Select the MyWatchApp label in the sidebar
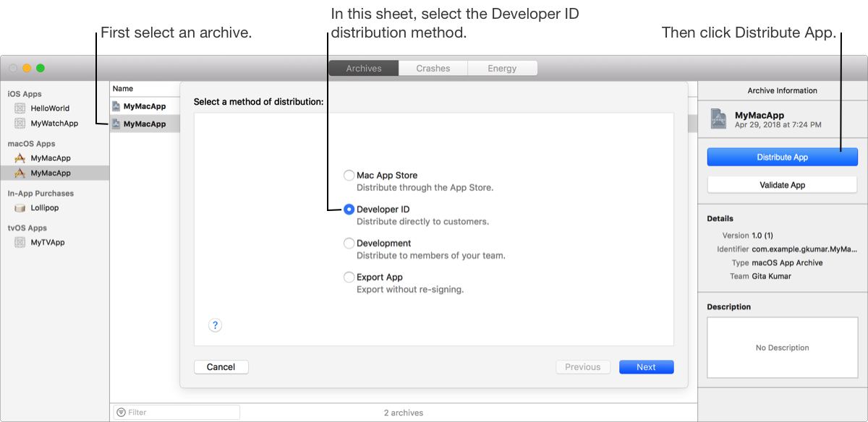The height and width of the screenshot is (422, 868). click(54, 124)
